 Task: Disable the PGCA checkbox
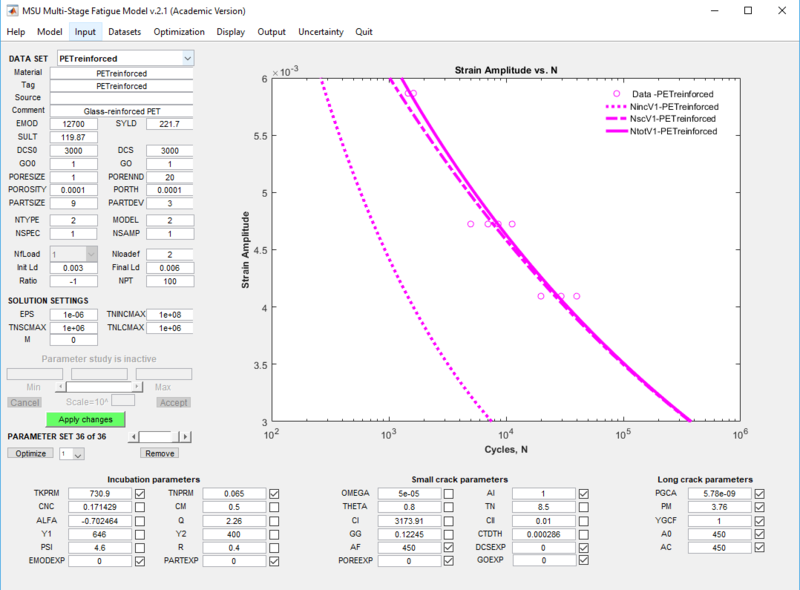pos(762,492)
